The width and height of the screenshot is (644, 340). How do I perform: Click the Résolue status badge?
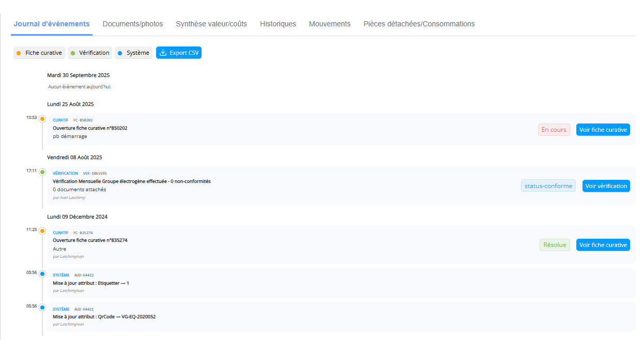tap(555, 245)
